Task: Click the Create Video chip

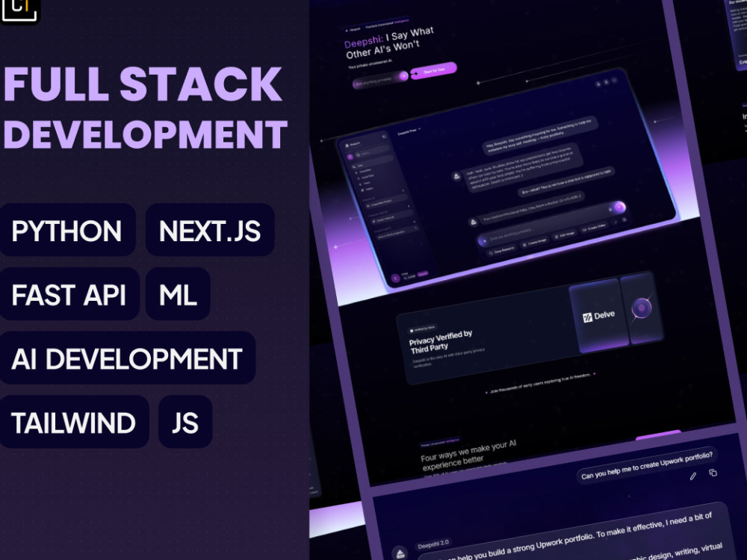Action: (594, 228)
